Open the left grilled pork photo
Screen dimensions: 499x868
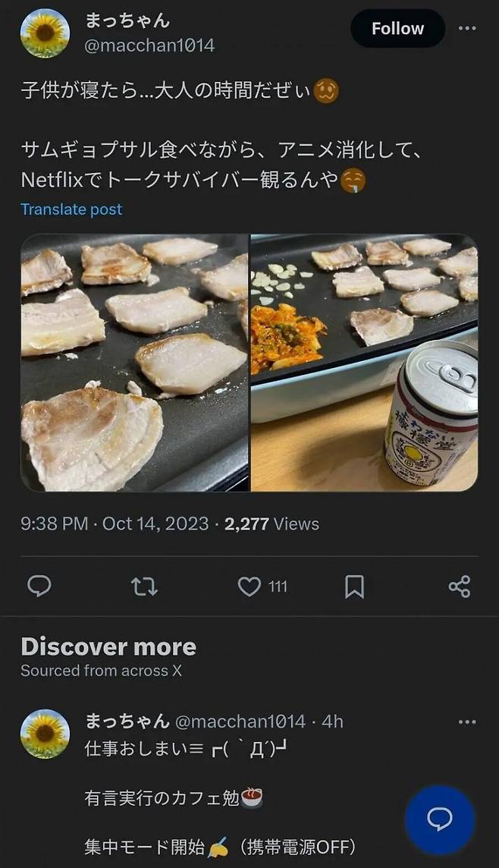[x=134, y=363]
